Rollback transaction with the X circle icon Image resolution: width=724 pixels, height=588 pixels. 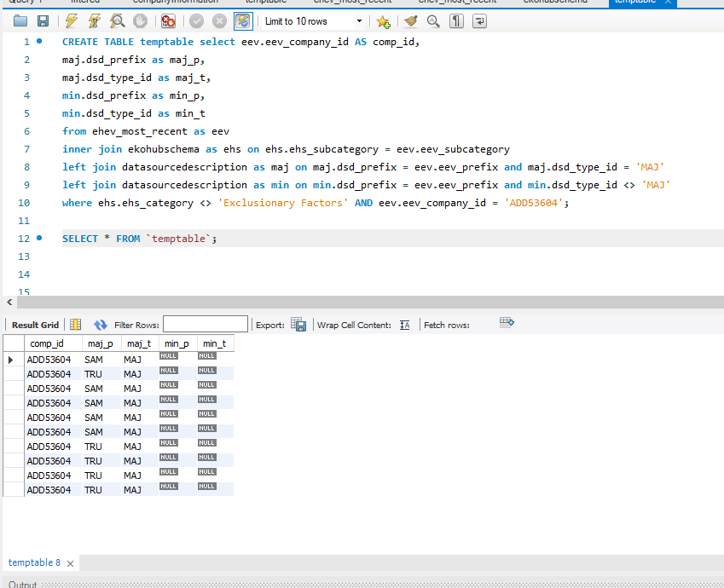click(219, 20)
